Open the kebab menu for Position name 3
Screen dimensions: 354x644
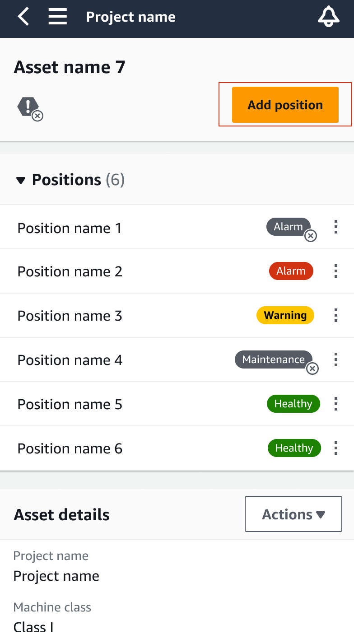336,315
